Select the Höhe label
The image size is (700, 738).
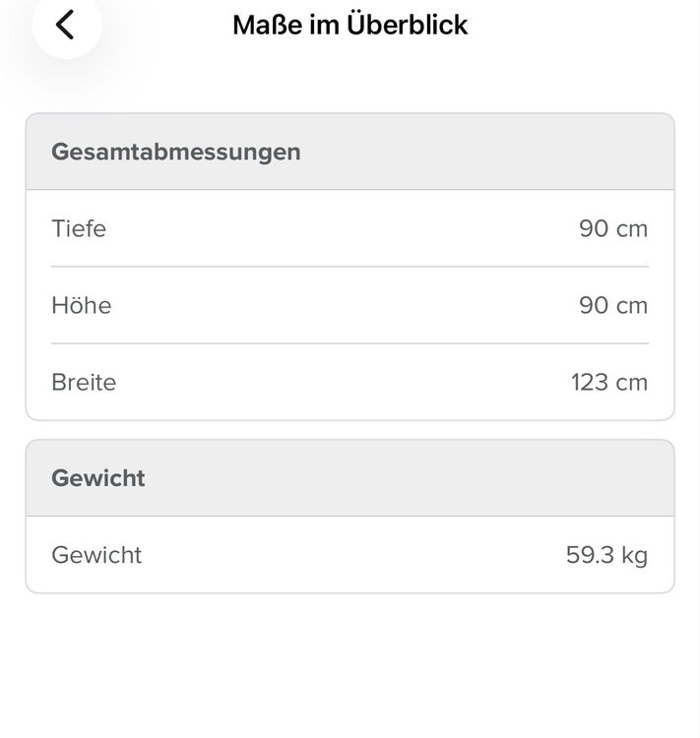82,305
